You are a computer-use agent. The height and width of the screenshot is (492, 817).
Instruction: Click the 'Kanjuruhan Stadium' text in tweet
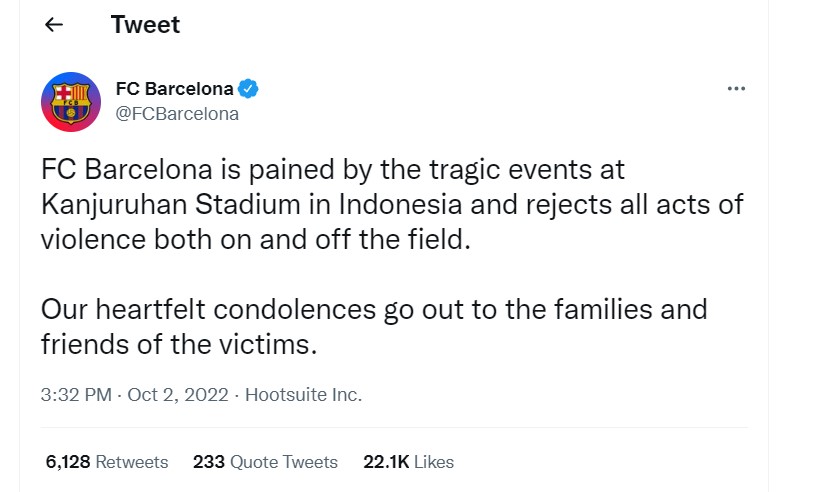170,204
